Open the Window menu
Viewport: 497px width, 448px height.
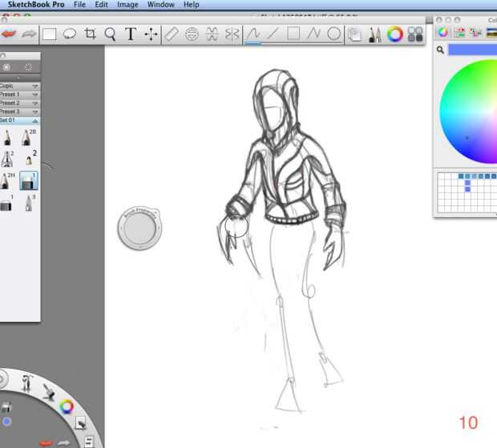(160, 5)
